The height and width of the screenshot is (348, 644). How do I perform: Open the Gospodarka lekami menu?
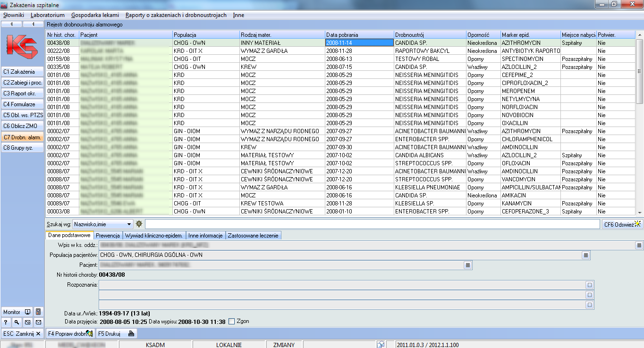click(95, 15)
